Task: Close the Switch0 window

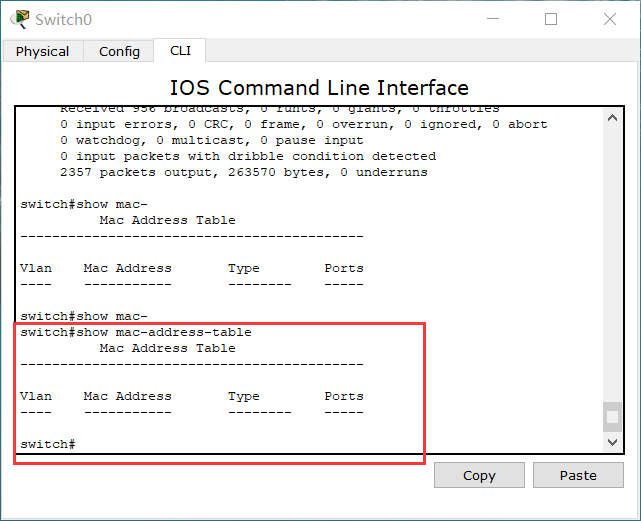Action: pos(610,19)
